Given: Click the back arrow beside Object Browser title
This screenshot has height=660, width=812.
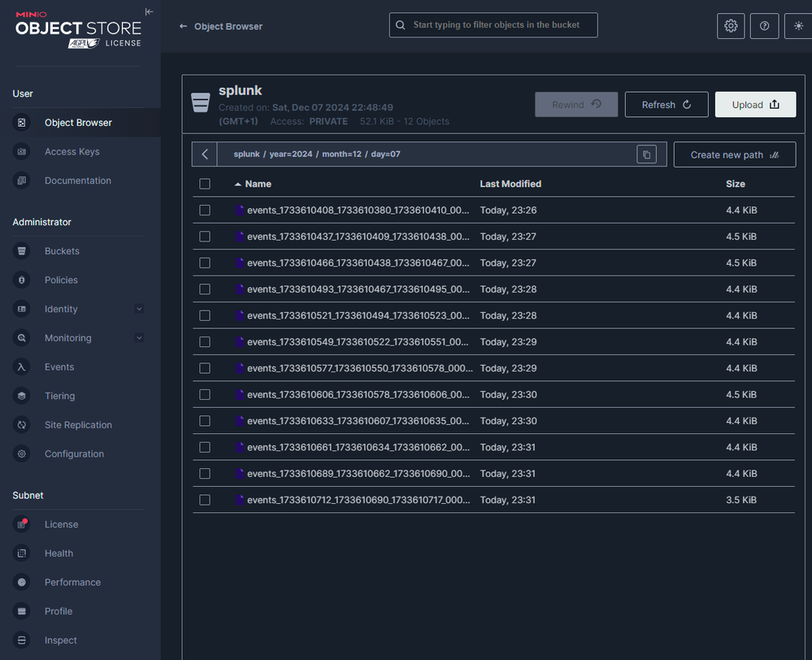Looking at the screenshot, I should tap(184, 27).
